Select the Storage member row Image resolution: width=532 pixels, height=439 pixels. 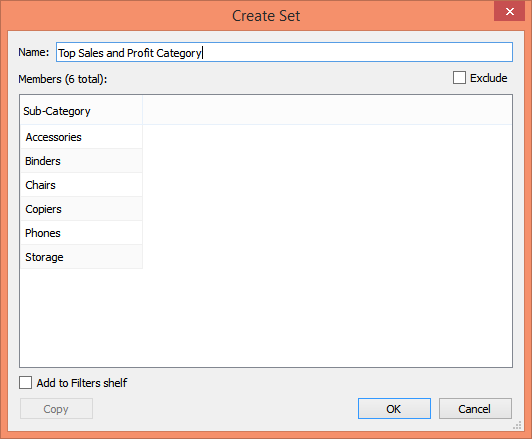(81, 257)
